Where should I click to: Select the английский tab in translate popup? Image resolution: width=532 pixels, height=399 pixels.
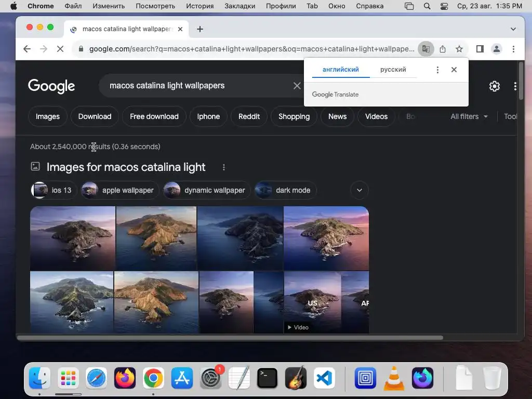[x=341, y=70]
